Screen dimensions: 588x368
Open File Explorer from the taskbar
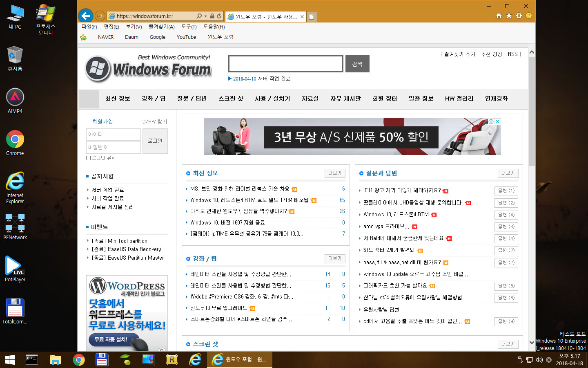[55, 360]
